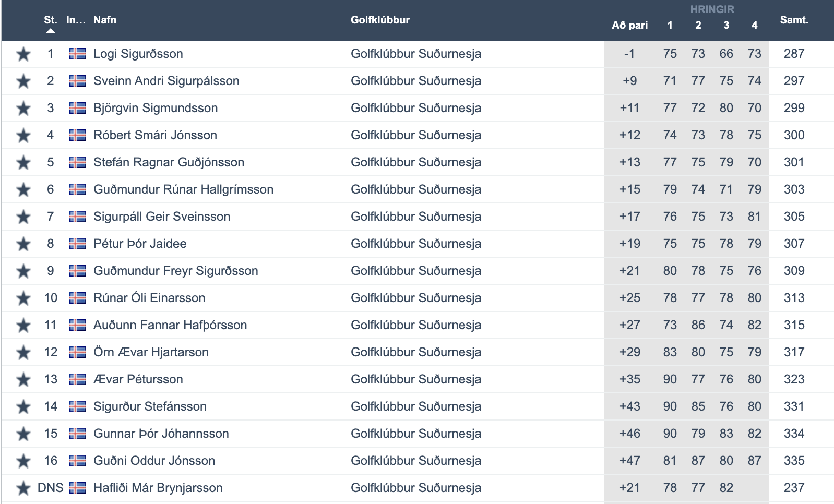Screen dimensions: 834x504
Task: Toggle the favorite star for Logi Sigurðsson
Action: [23, 54]
